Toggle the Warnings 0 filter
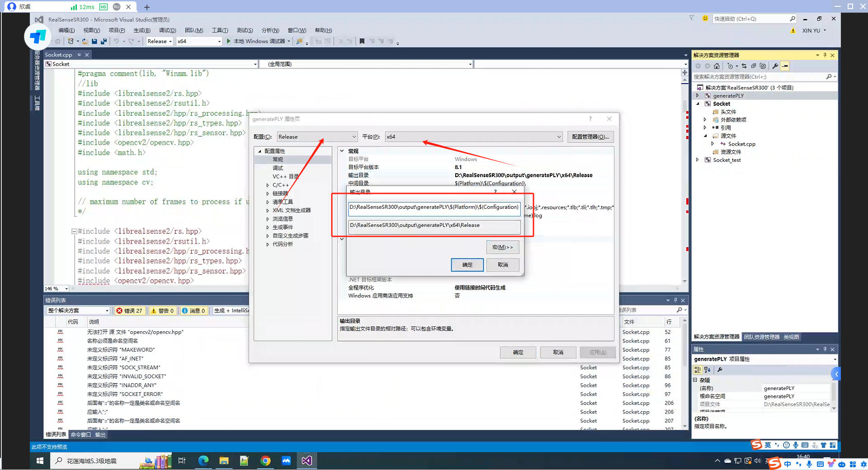Screen dimensions: 868x470 tap(162, 310)
